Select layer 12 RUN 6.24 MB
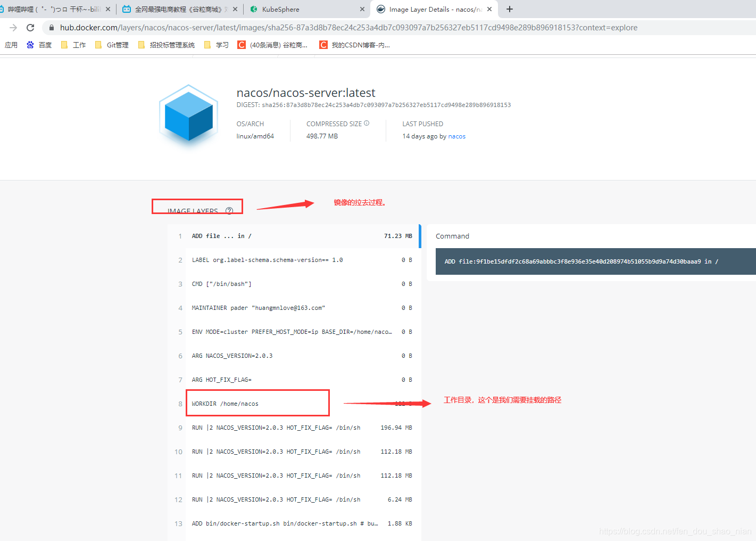This screenshot has height=541, width=756. [294, 499]
